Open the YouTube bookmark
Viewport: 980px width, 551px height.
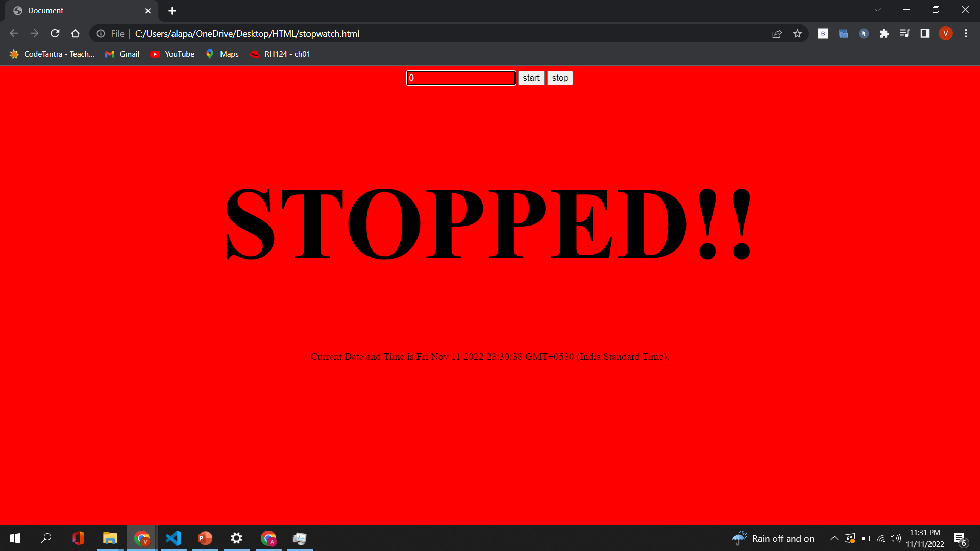(173, 54)
